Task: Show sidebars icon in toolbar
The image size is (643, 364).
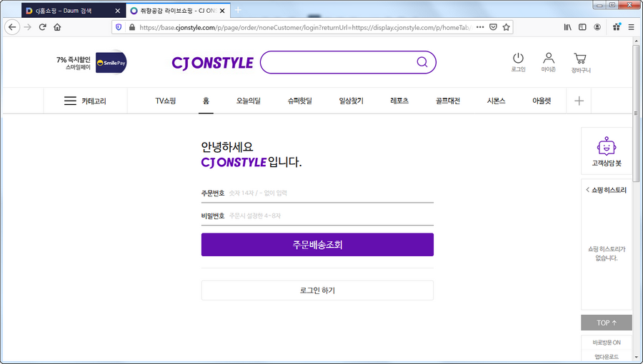Action: (582, 27)
